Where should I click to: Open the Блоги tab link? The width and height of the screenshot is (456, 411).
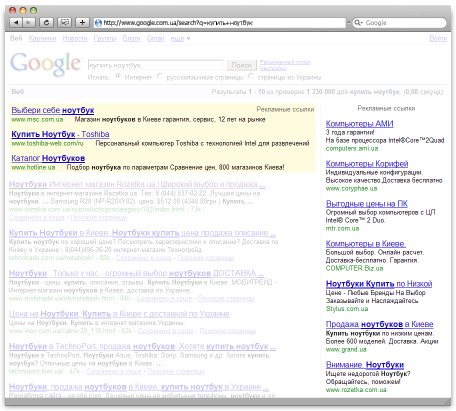[131, 38]
